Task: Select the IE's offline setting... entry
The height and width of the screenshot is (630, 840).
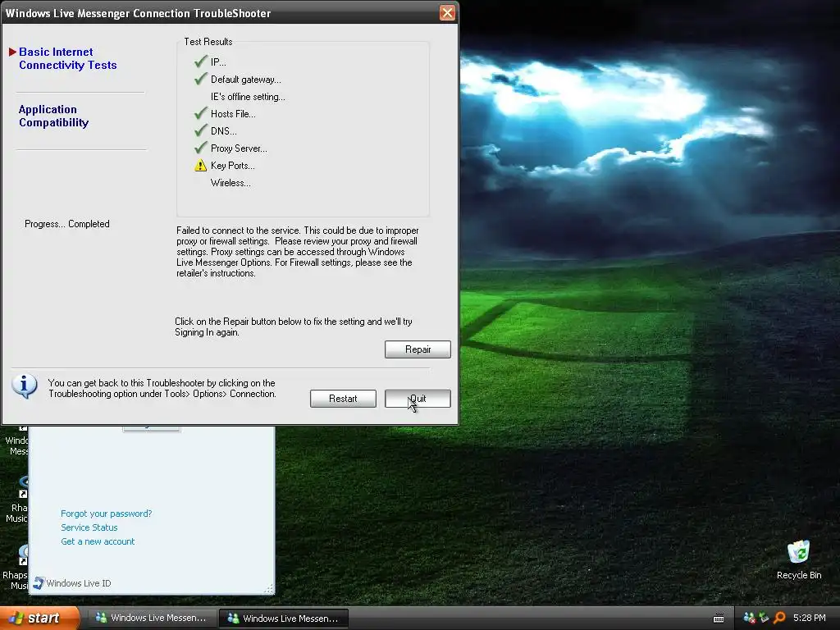Action: 248,97
